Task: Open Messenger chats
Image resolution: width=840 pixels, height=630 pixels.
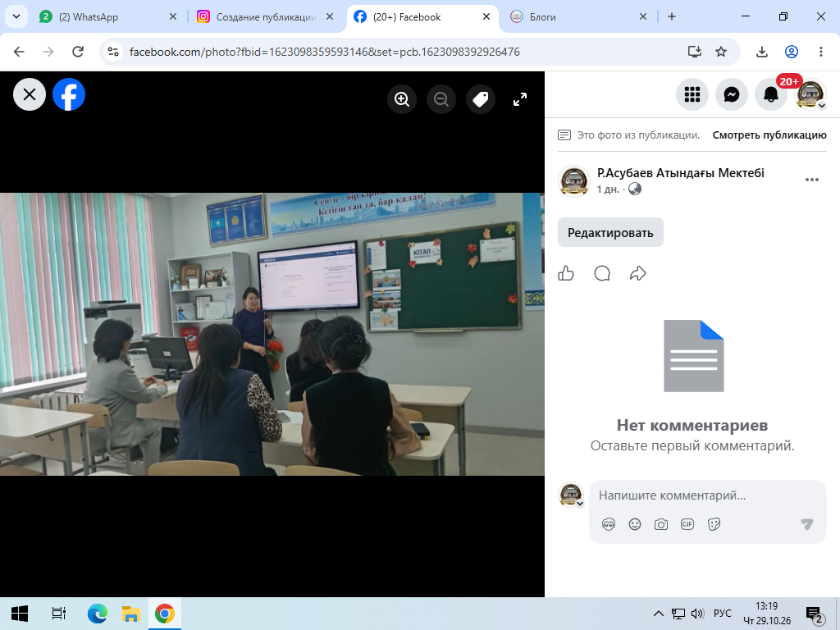Action: pyautogui.click(x=732, y=95)
